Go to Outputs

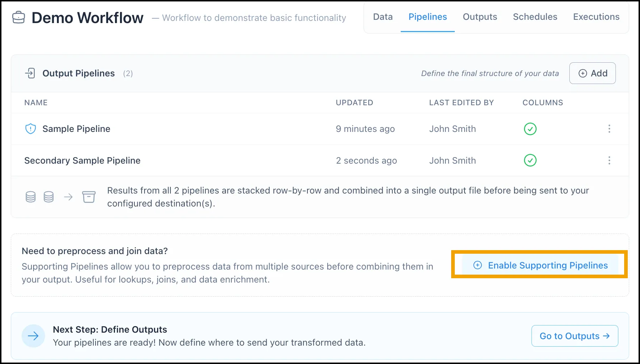(x=575, y=336)
